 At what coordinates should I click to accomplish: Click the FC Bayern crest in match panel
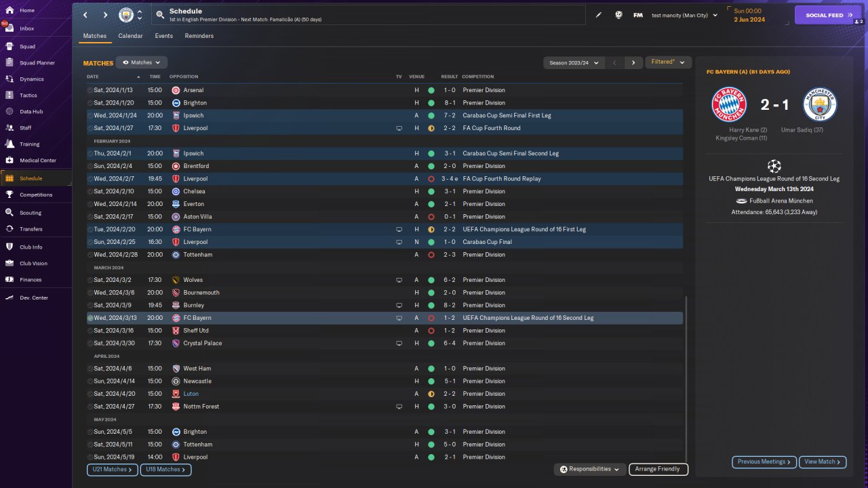click(x=728, y=104)
